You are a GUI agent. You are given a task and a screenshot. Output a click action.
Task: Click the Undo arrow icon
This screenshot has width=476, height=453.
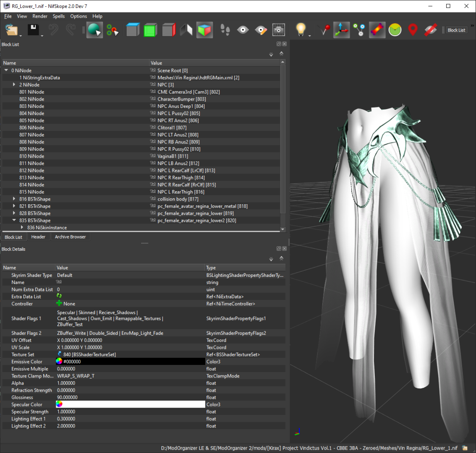[x=54, y=30]
